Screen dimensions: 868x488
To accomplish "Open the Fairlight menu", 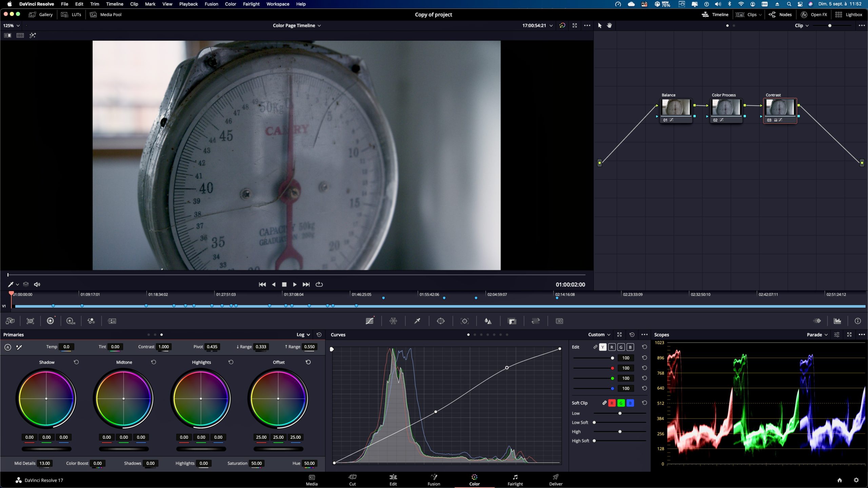I will [251, 4].
